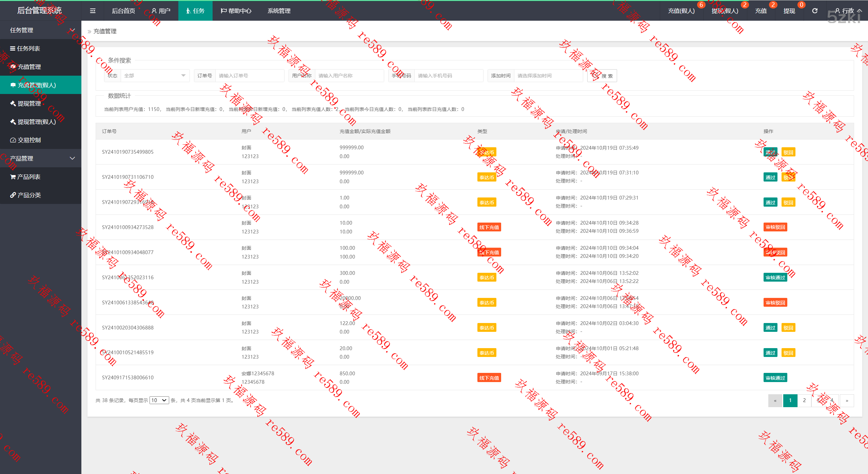
Task: Open the 系统管理 top menu
Action: (x=279, y=11)
